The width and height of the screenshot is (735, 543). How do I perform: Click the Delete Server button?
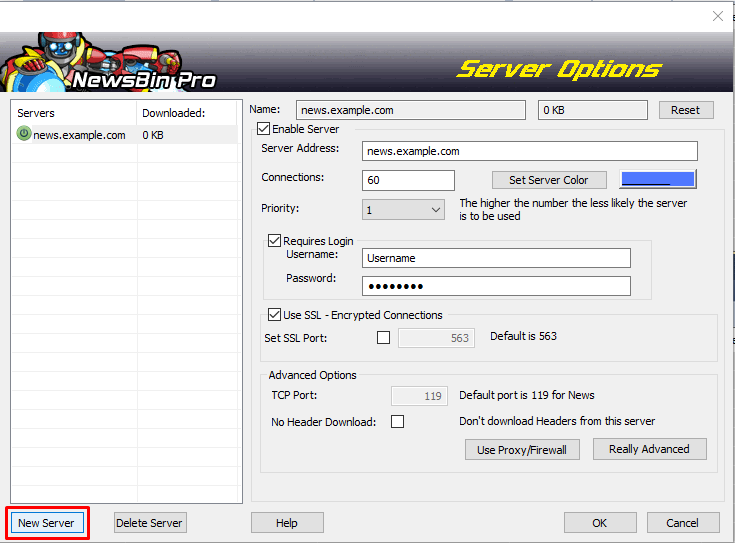(x=150, y=523)
